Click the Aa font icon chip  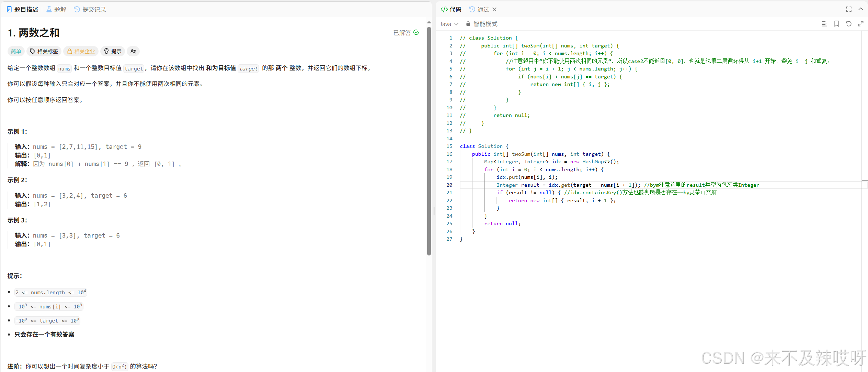[x=133, y=51]
